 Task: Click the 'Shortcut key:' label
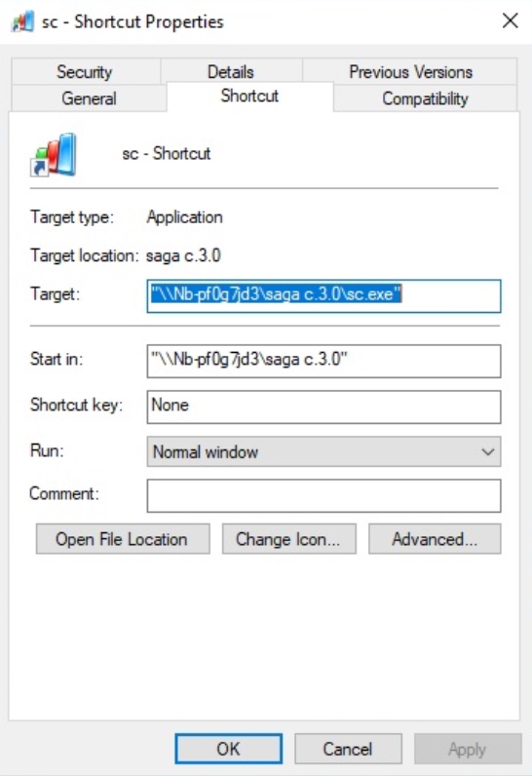76,405
